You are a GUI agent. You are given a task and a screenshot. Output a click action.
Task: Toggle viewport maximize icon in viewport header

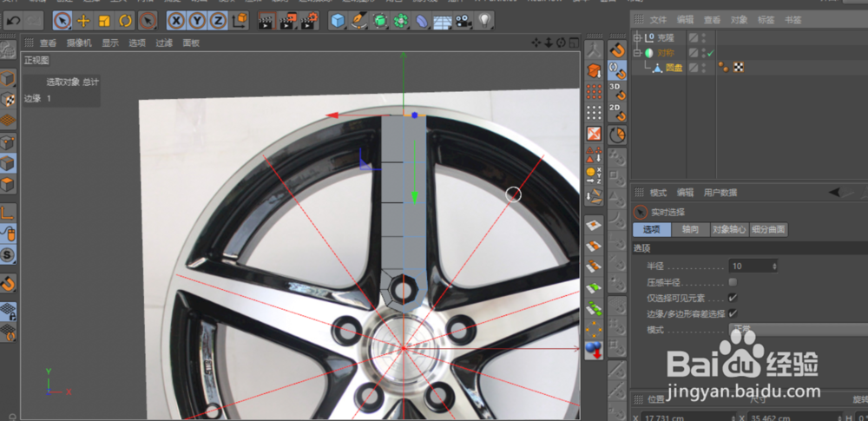click(574, 43)
